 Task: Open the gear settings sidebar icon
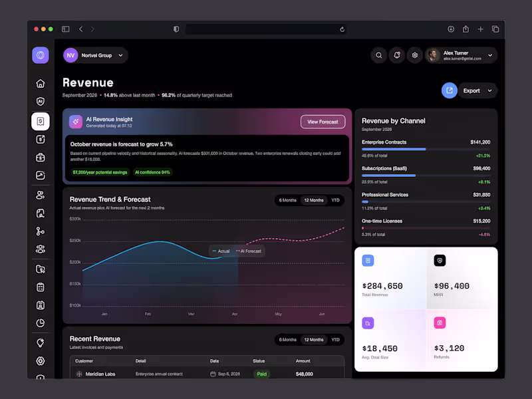(x=41, y=361)
